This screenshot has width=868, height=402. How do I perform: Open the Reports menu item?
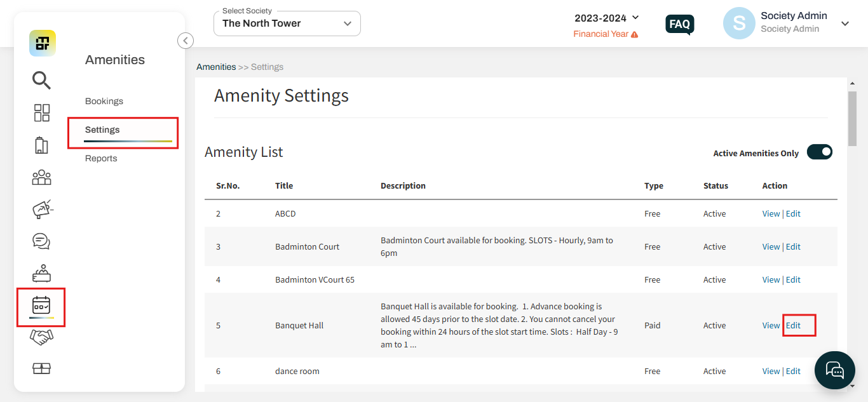point(101,158)
